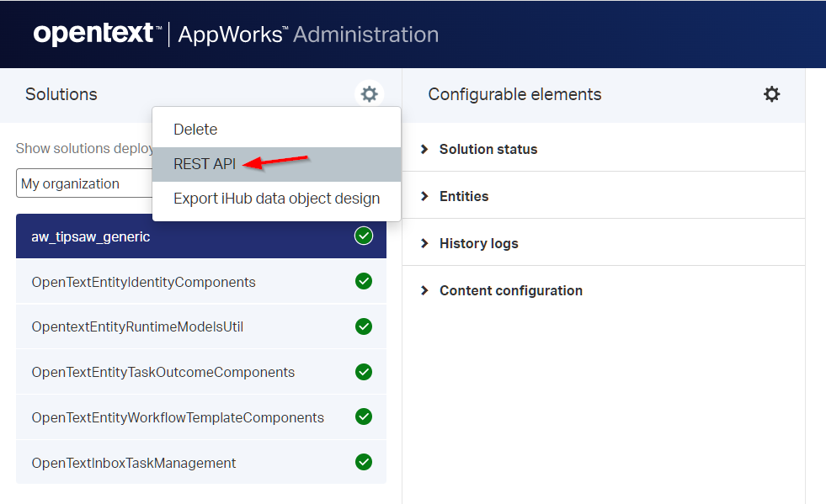
Task: Click the Show solutions deployed label
Action: (84, 149)
